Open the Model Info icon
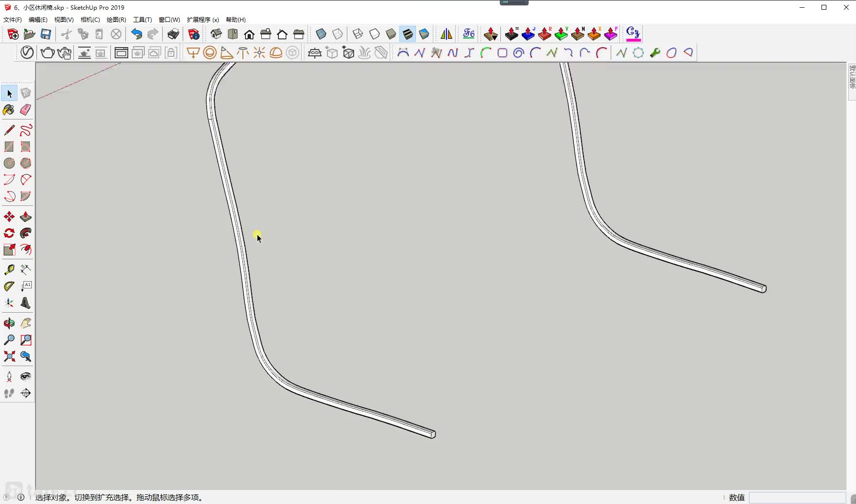 194,34
